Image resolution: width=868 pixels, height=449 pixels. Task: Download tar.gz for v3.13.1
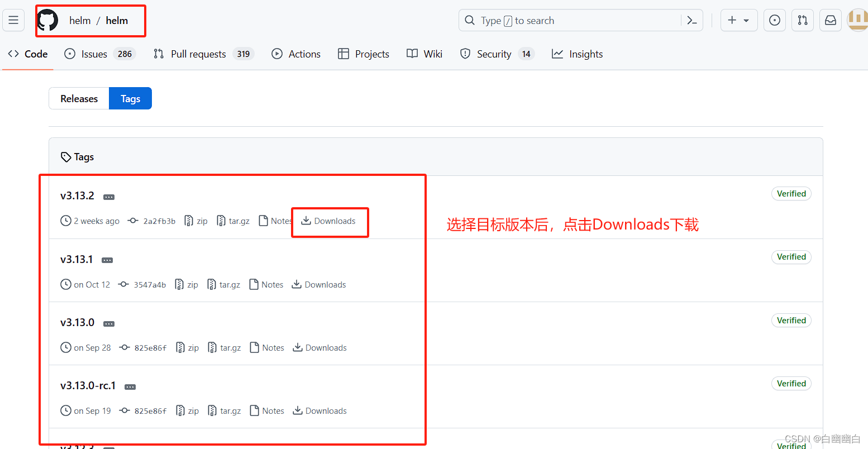point(224,285)
